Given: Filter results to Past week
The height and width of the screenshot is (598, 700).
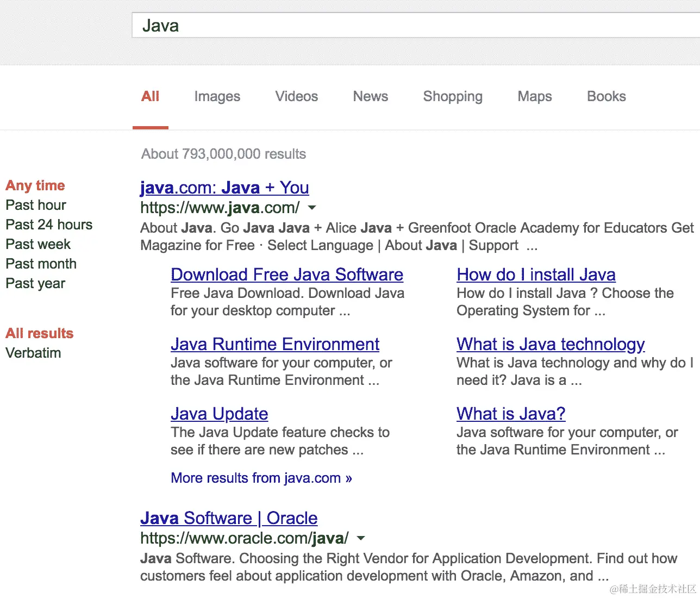Looking at the screenshot, I should point(38,244).
